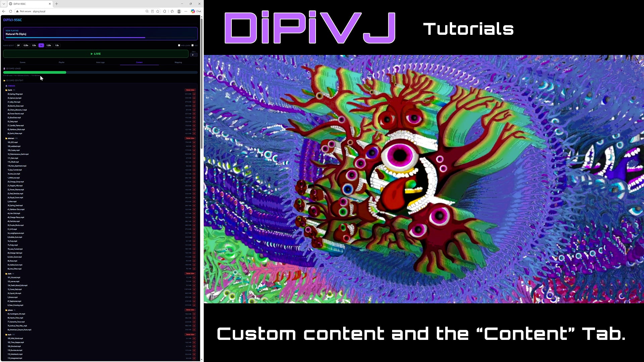Open the Copilot Chat button

[196, 11]
